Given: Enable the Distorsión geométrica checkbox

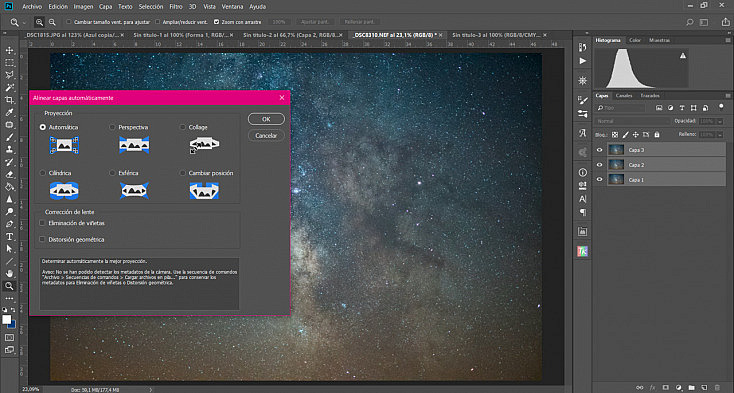Looking at the screenshot, I should [x=42, y=240].
